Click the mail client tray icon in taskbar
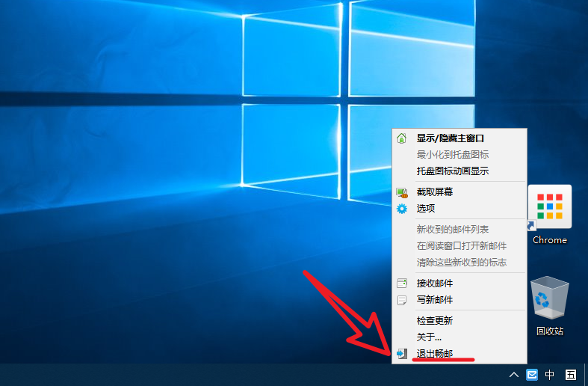588x386 pixels. point(532,375)
